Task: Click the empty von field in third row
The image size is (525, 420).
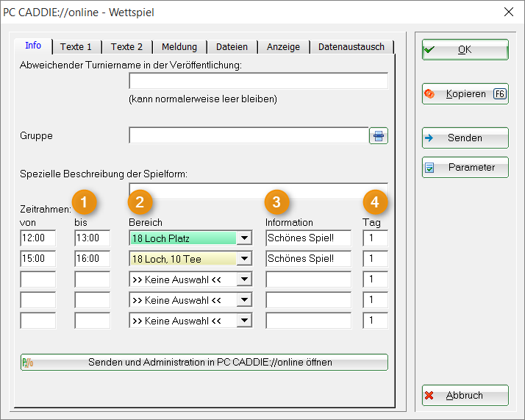Action: 37,280
